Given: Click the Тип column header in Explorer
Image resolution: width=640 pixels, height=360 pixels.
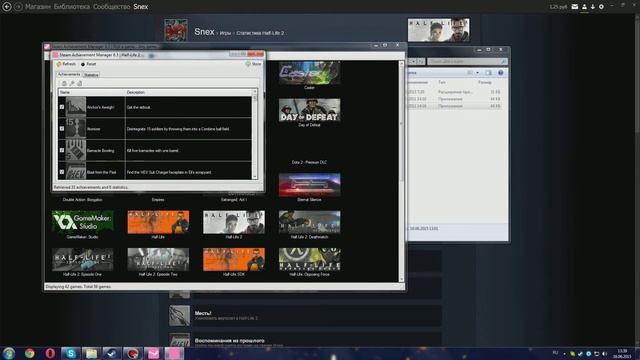Looking at the screenshot, I should click(442, 82).
